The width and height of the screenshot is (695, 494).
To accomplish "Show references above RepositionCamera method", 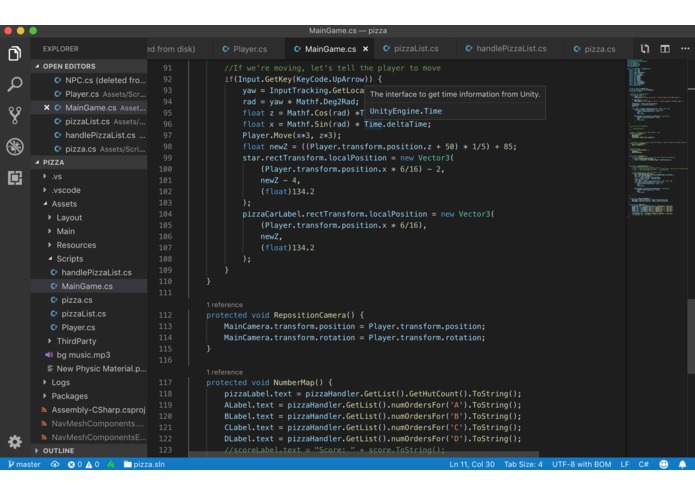I will tap(224, 305).
